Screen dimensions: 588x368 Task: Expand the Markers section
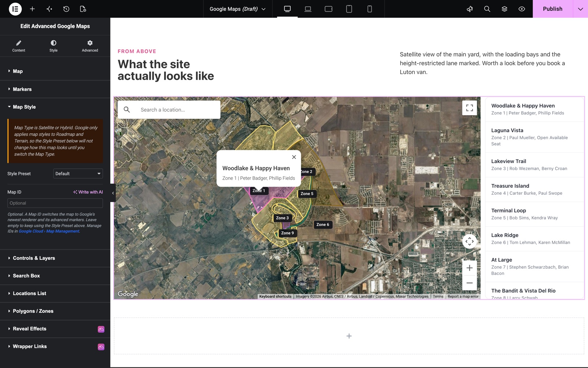(x=55, y=89)
